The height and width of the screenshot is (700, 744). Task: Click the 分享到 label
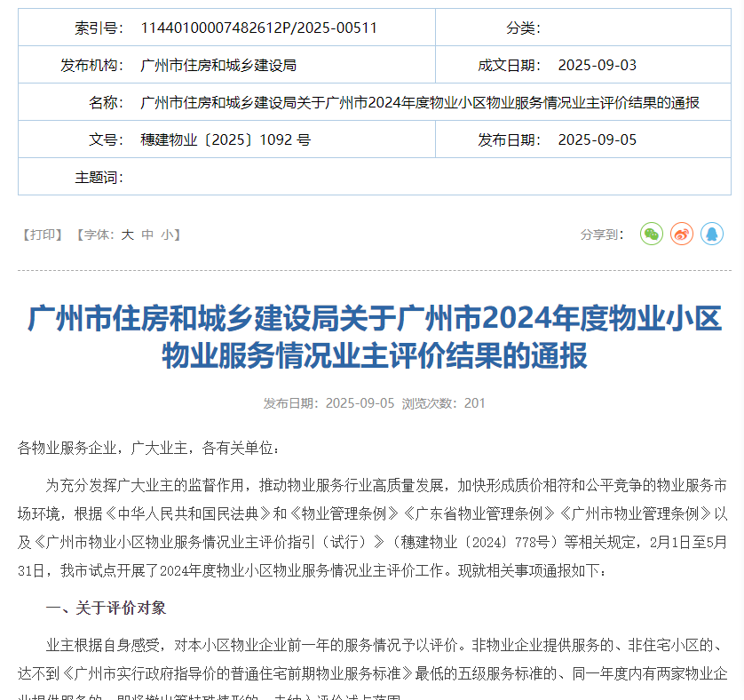[x=602, y=235]
